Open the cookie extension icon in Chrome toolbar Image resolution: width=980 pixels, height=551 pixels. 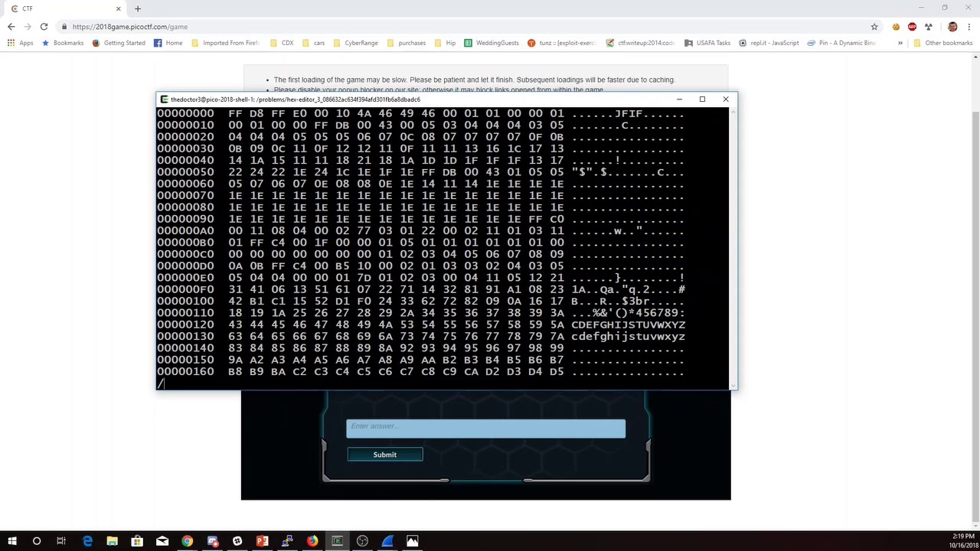(x=896, y=27)
